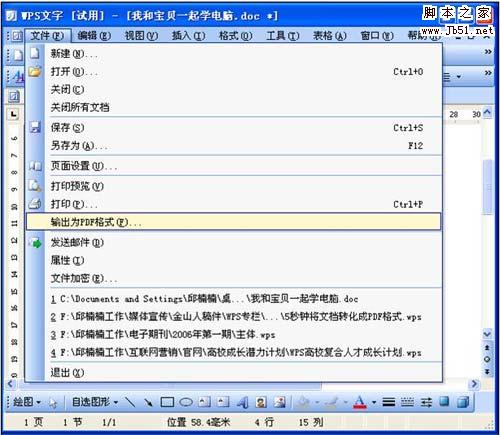Click the Page Setup icon in menu
This screenshot has width=500, height=435.
[35, 166]
